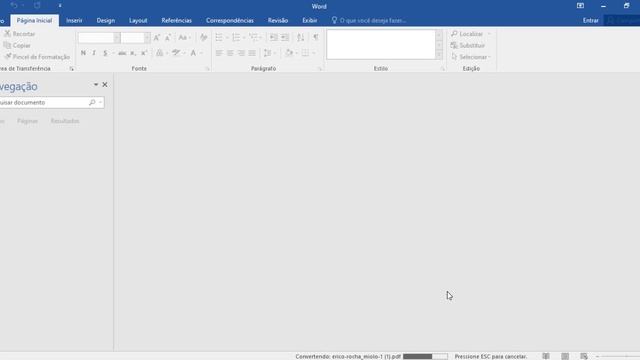
Task: Toggle superscript formatting
Action: click(144, 53)
